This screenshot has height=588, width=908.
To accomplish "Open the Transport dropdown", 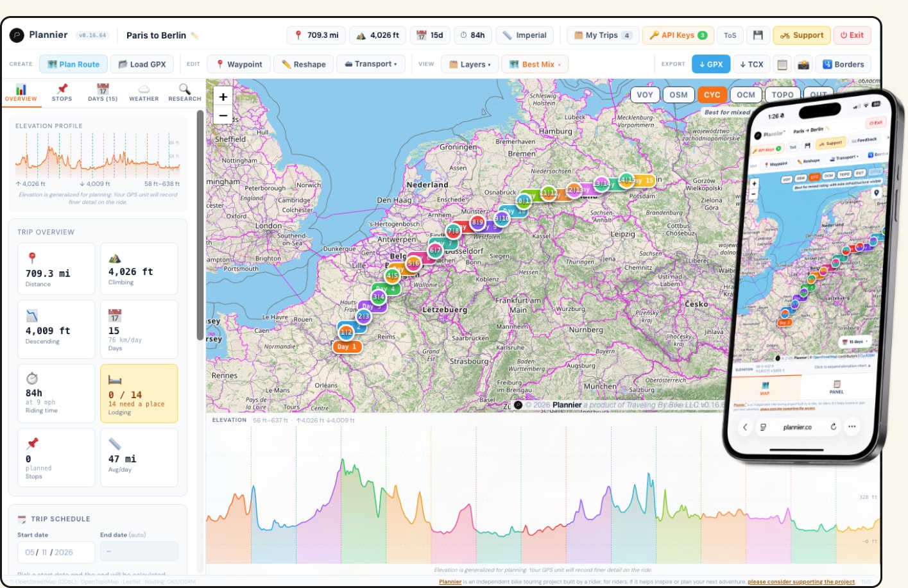I will [371, 64].
